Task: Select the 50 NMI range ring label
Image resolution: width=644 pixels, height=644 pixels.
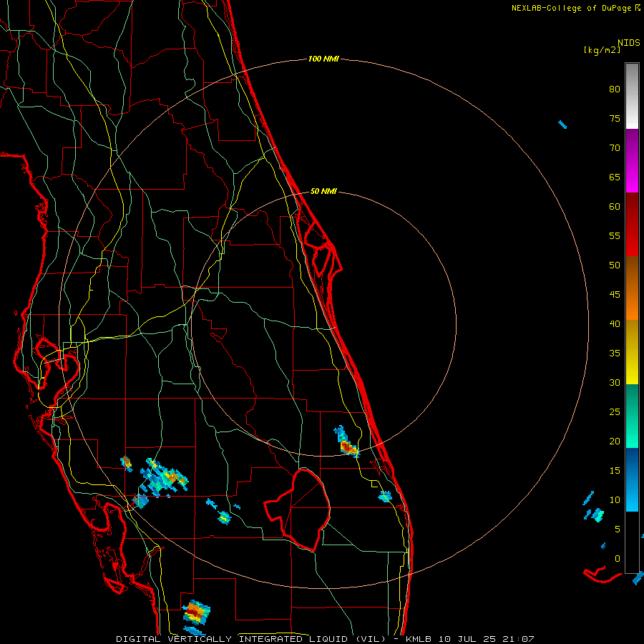Action: 323,191
